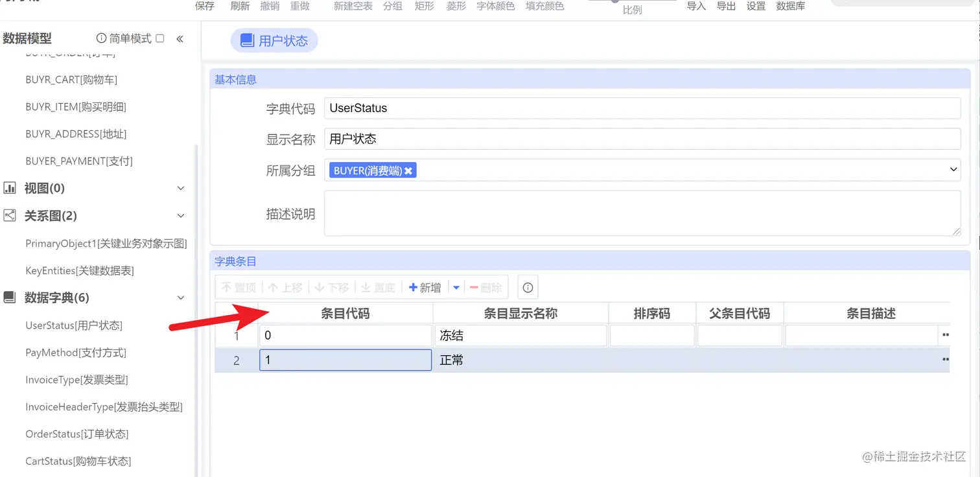This screenshot has width=980, height=477.
Task: Click 导入 in the top toolbar
Action: coord(696,6)
